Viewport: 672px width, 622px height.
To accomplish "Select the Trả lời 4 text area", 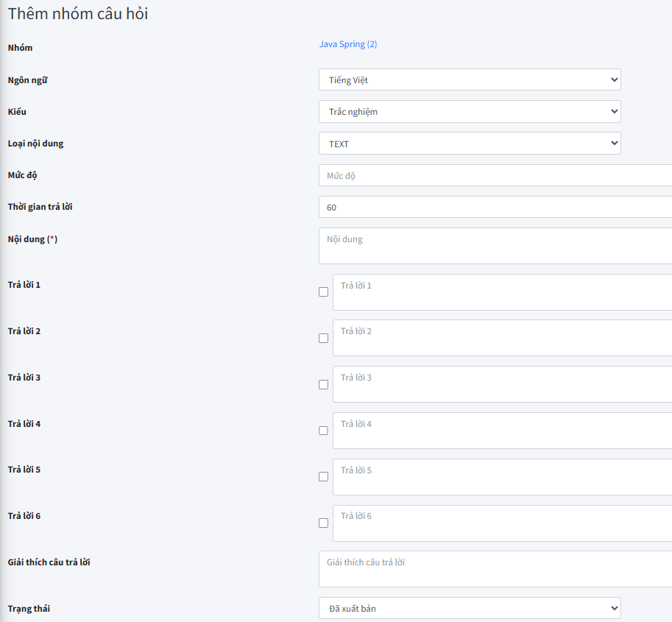I will [x=502, y=431].
